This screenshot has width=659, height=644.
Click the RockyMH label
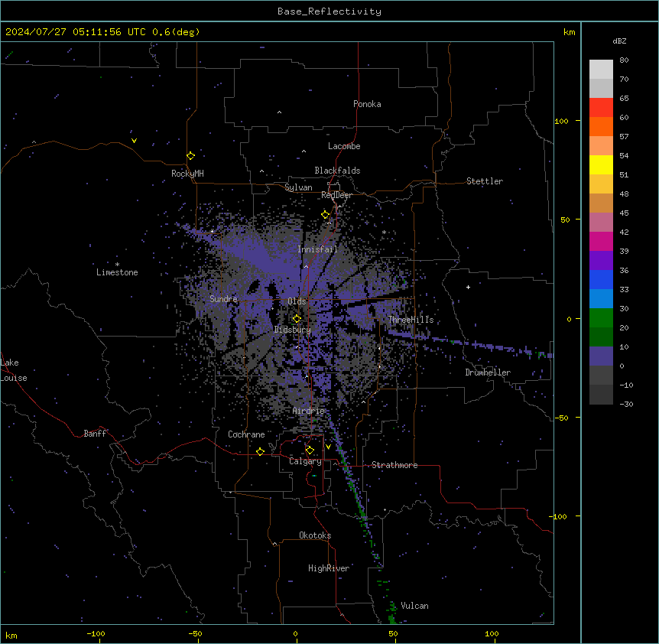point(187,174)
